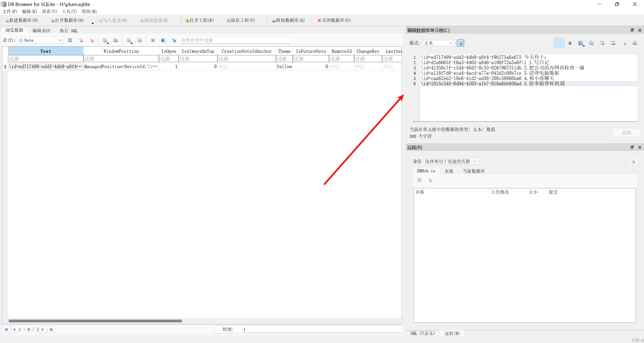Viewport: 644px width, 343px height.
Task: Set cell to NULL icon
Action: (624, 43)
